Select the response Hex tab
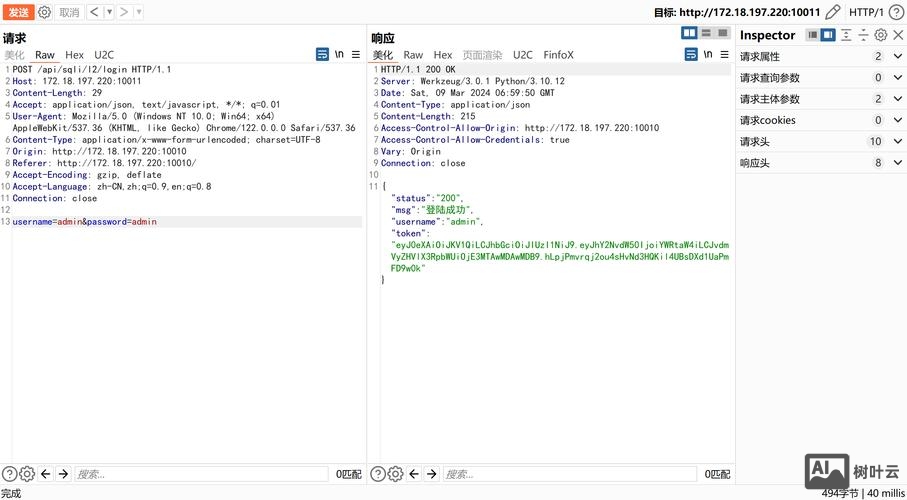Image resolution: width=907 pixels, height=500 pixels. click(443, 55)
